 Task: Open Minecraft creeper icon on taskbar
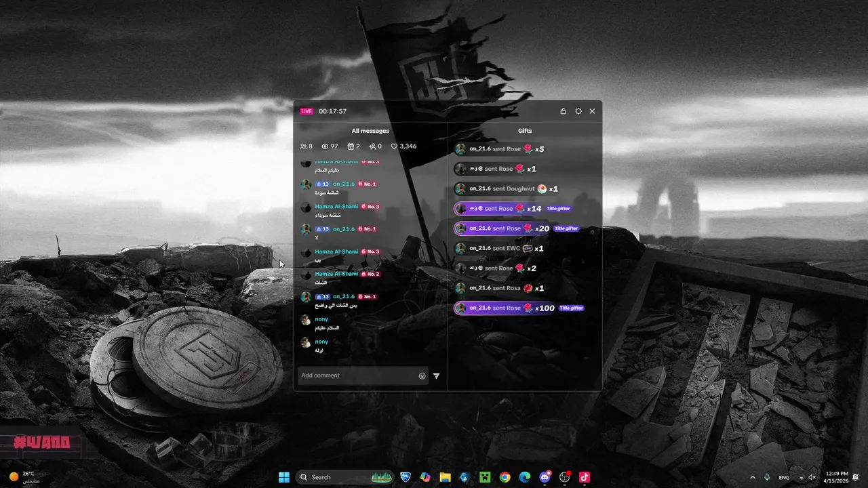(485, 477)
